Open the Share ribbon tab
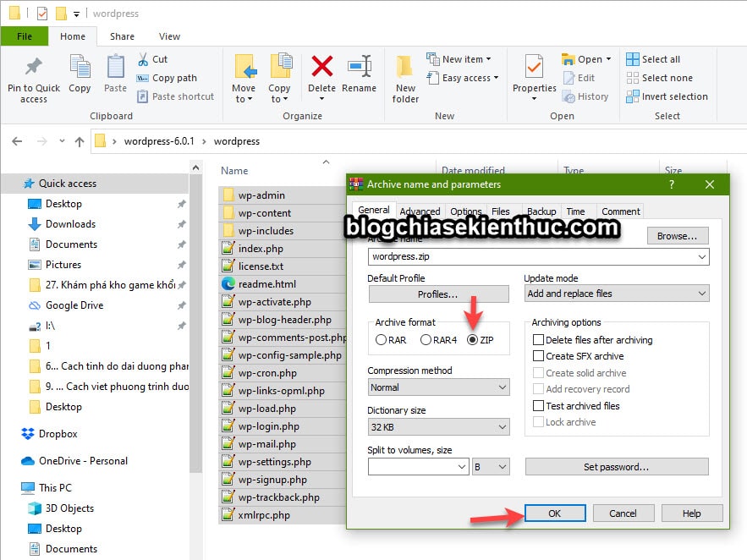 [122, 36]
